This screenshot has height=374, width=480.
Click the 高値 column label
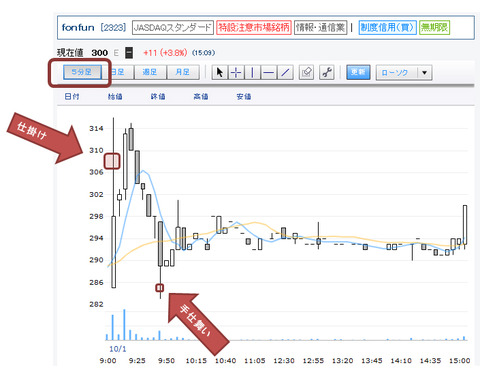tap(201, 96)
